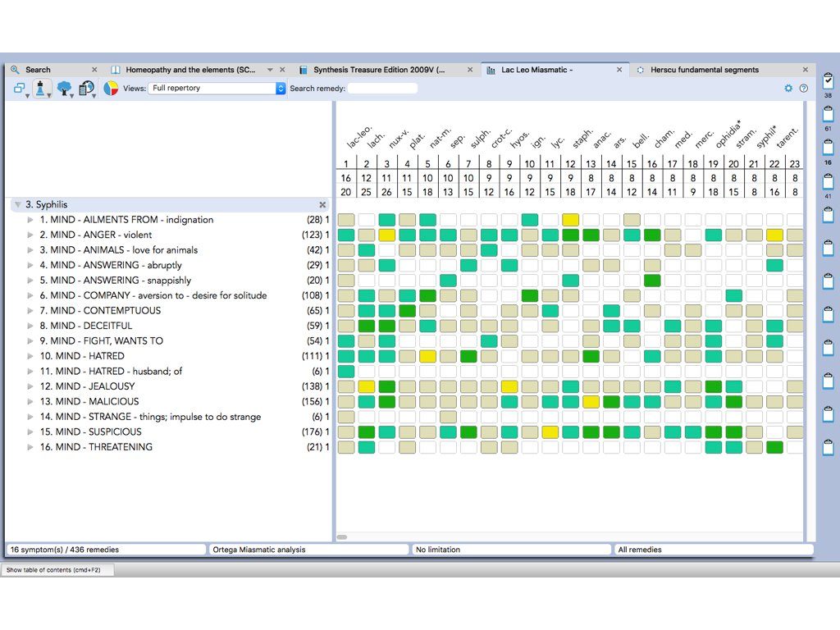Click the cascading windows toolbar icon
The image size is (840, 630).
20,88
